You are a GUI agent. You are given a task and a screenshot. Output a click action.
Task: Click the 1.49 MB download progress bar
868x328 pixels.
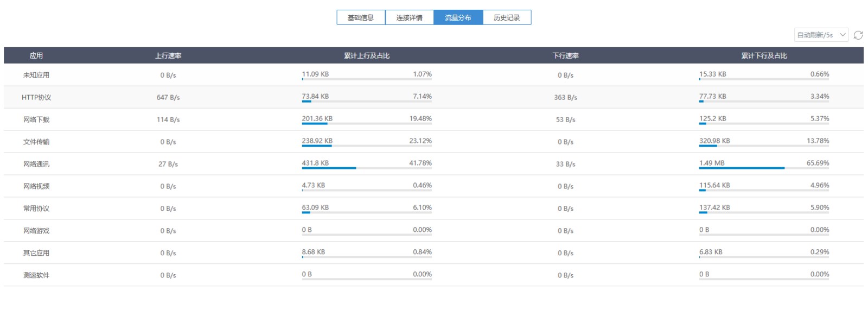[764, 168]
